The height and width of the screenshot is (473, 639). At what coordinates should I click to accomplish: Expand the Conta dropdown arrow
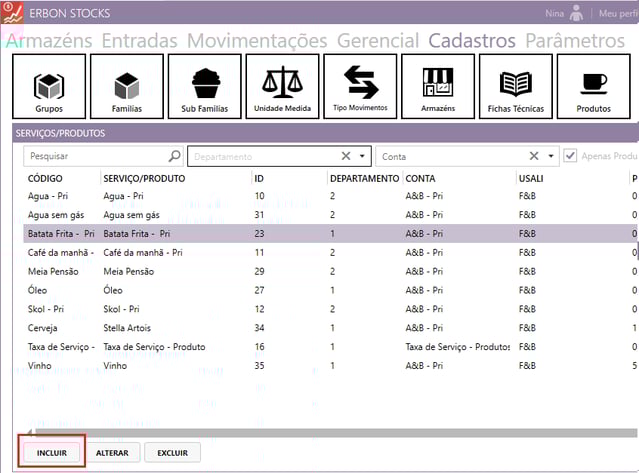551,156
